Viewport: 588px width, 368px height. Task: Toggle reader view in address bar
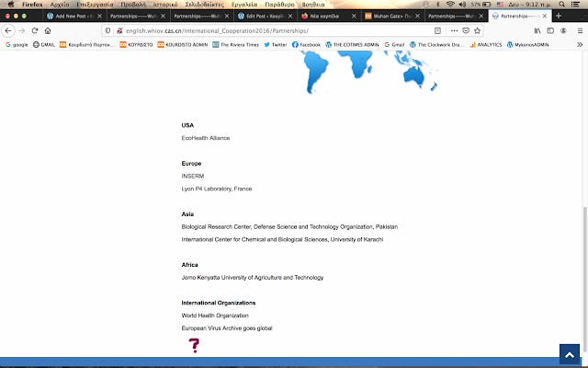coord(437,30)
